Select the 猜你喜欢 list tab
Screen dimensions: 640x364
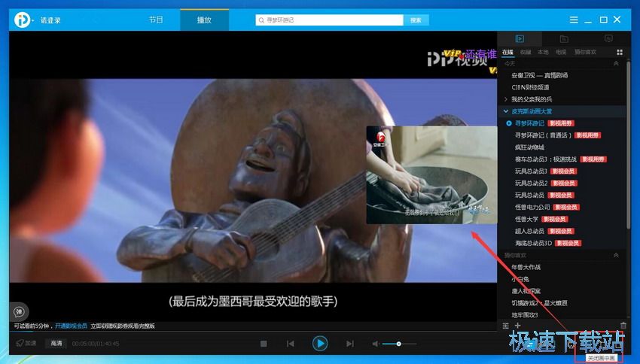pyautogui.click(x=585, y=52)
